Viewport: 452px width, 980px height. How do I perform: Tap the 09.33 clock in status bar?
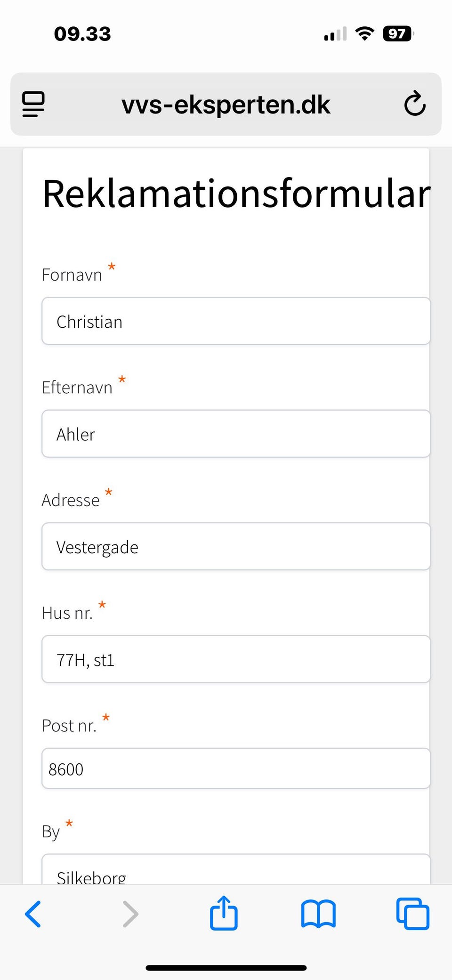(x=82, y=34)
